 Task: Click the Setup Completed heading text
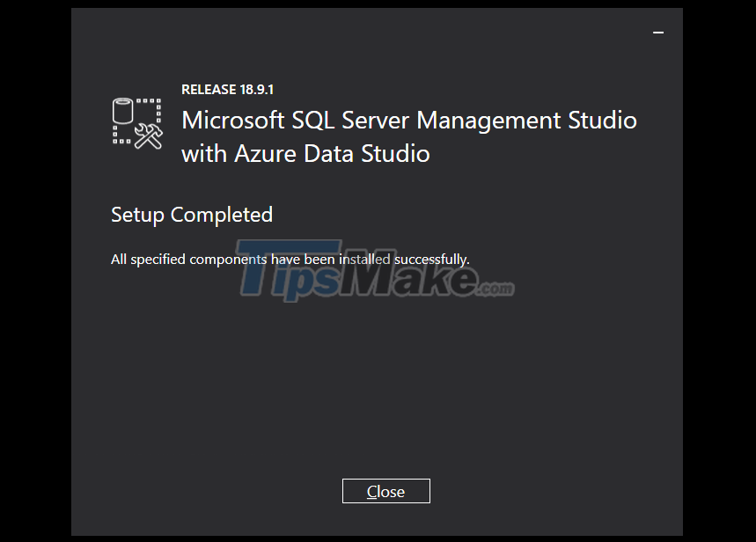pos(191,215)
